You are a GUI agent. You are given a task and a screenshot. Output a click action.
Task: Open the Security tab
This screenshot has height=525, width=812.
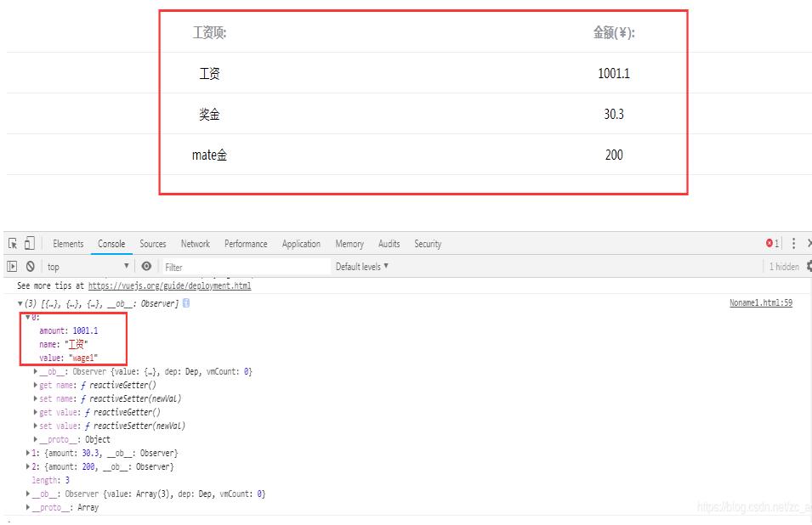pos(428,244)
